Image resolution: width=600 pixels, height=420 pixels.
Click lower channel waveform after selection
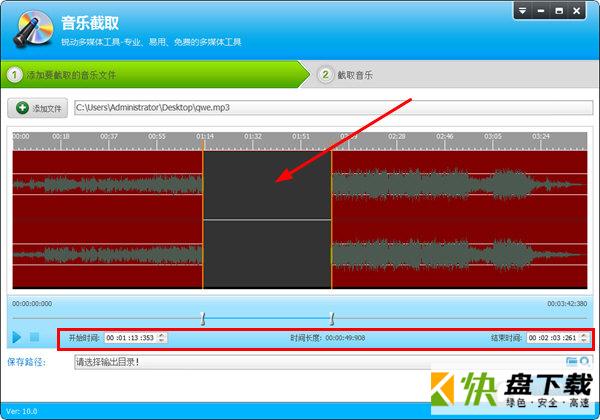(460, 254)
